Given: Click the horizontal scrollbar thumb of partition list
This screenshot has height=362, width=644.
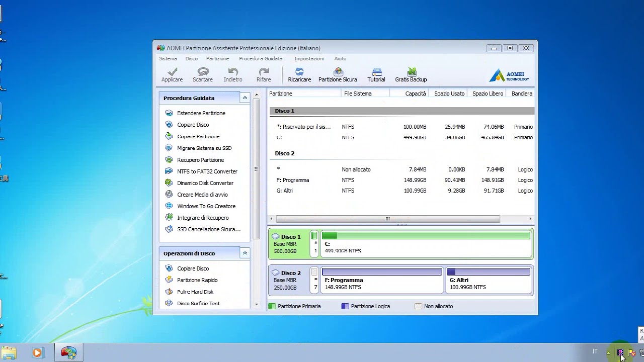Looking at the screenshot, I should click(x=387, y=219).
